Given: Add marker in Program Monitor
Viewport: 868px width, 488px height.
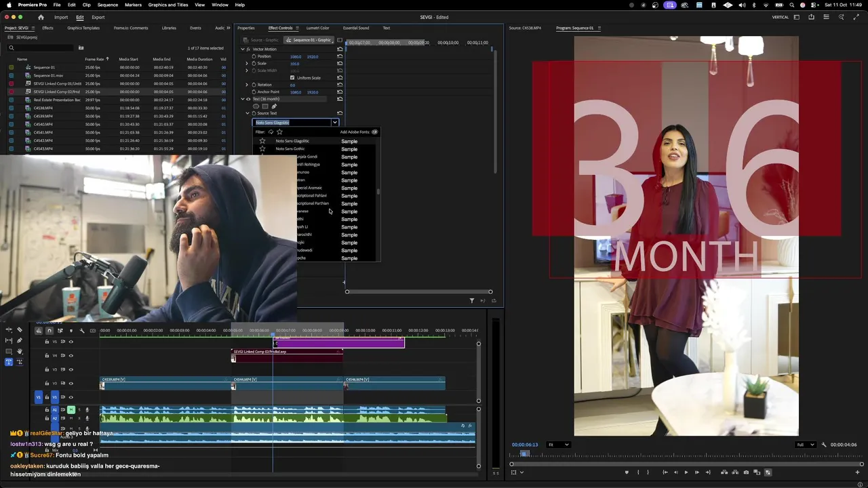Looking at the screenshot, I should [x=627, y=472].
